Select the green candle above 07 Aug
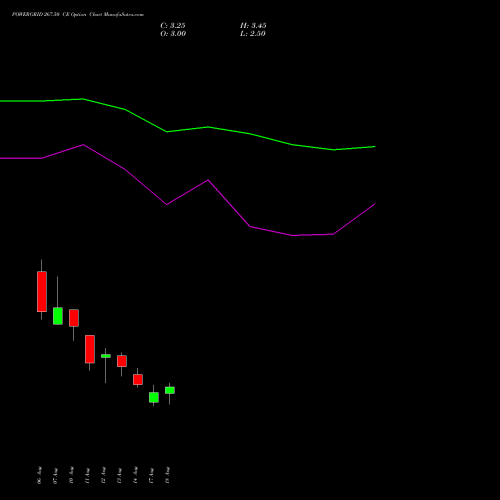 click(x=58, y=316)
